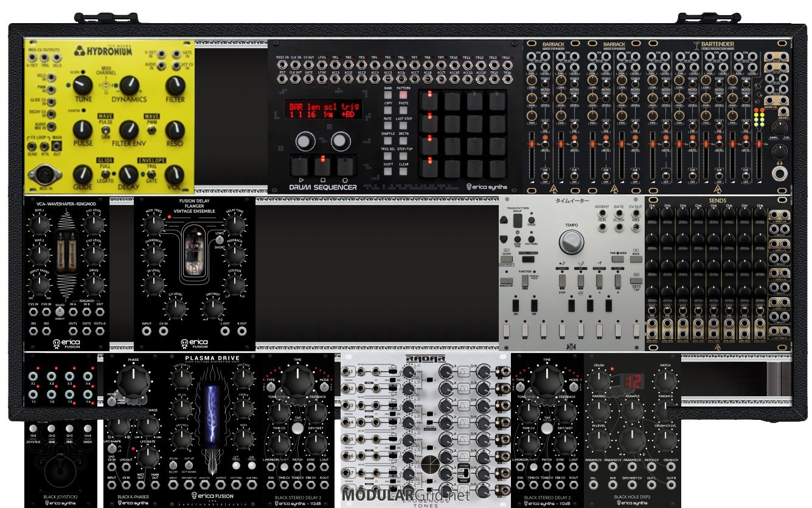Click the TREBLE knob on Plasma Drive
The width and height of the screenshot is (812, 508).
pyautogui.click(x=243, y=409)
